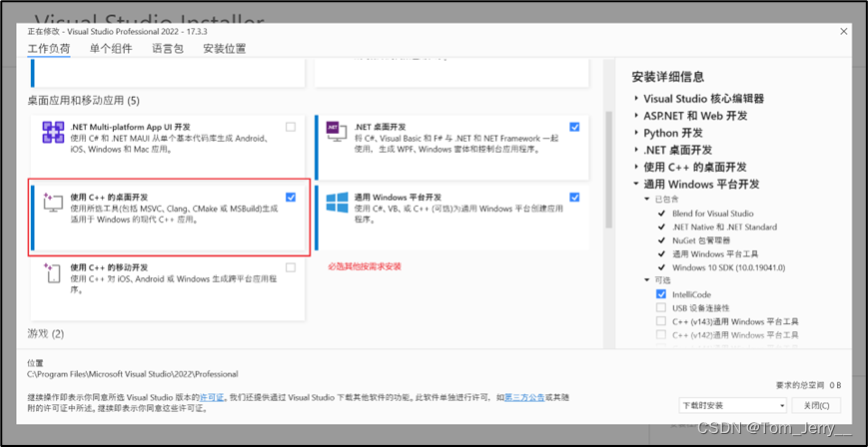This screenshot has height=447, width=868.
Task: Expand 使用 C++ 的桌面开发 details
Action: pyautogui.click(x=636, y=167)
